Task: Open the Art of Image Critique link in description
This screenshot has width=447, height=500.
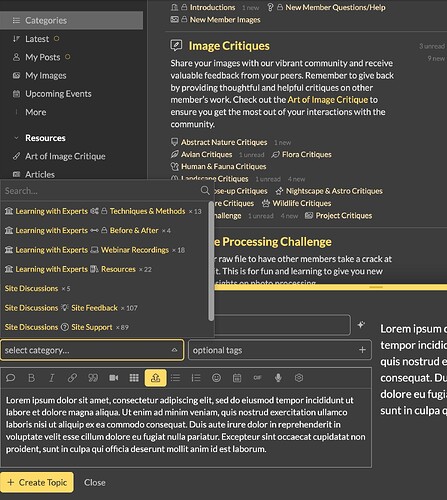Action: click(328, 100)
